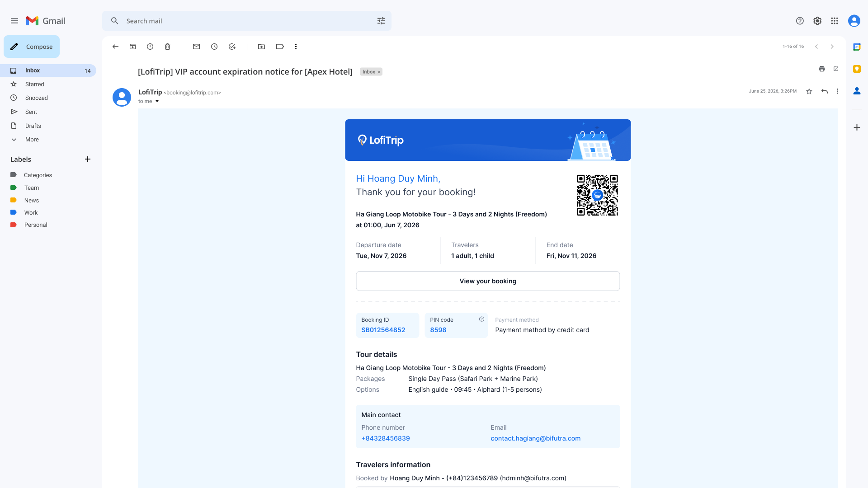The image size is (868, 488).
Task: Go to newer message arrow
Action: [816, 47]
